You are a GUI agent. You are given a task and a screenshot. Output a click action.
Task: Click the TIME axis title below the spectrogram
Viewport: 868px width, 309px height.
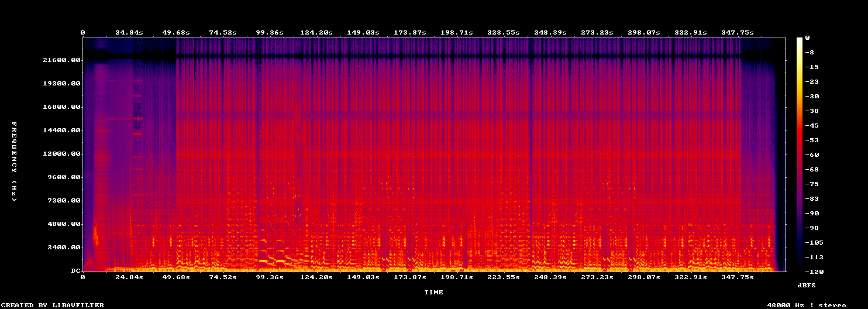coord(433,292)
